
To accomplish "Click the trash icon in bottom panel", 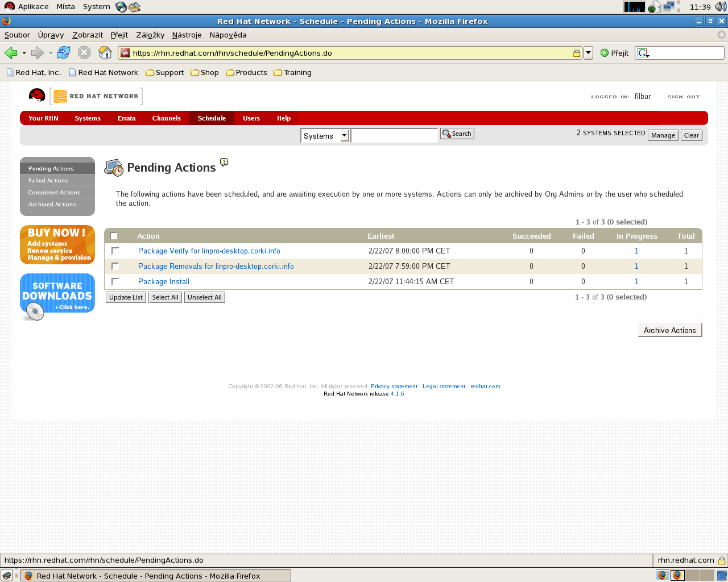I will tap(721, 575).
